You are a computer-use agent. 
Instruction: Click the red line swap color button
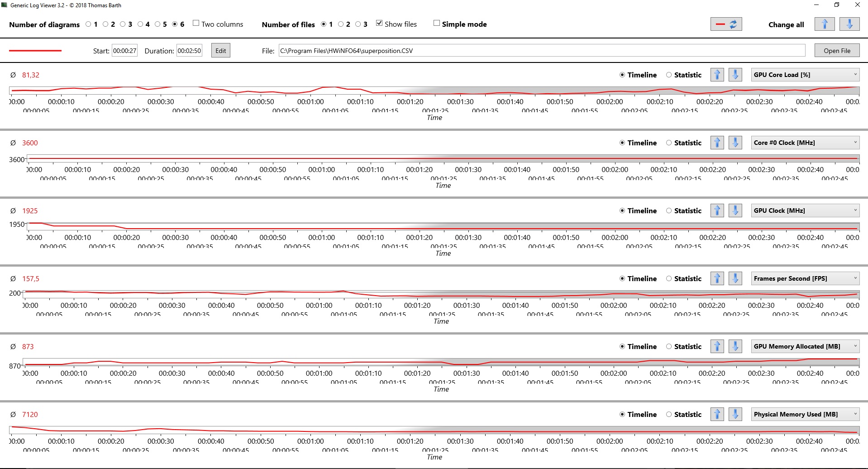point(726,24)
